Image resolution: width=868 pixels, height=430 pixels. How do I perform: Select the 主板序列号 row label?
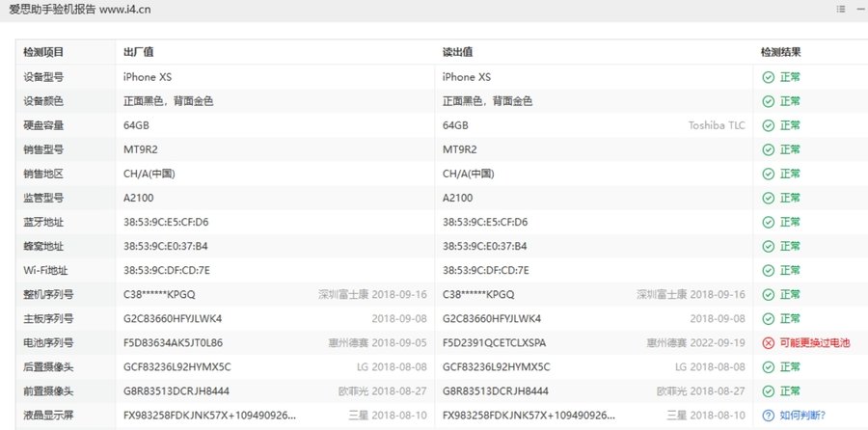[48, 319]
